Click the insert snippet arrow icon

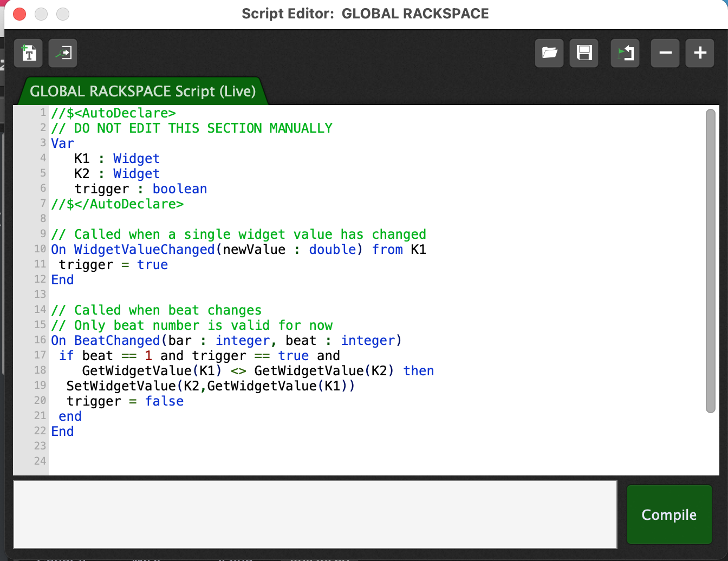point(63,53)
